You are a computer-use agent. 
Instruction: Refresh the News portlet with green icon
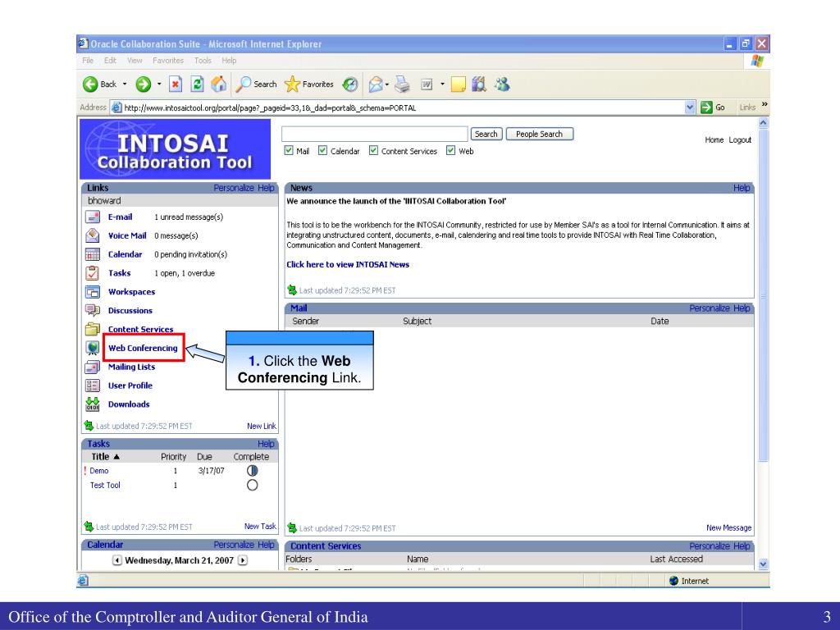coord(292,290)
